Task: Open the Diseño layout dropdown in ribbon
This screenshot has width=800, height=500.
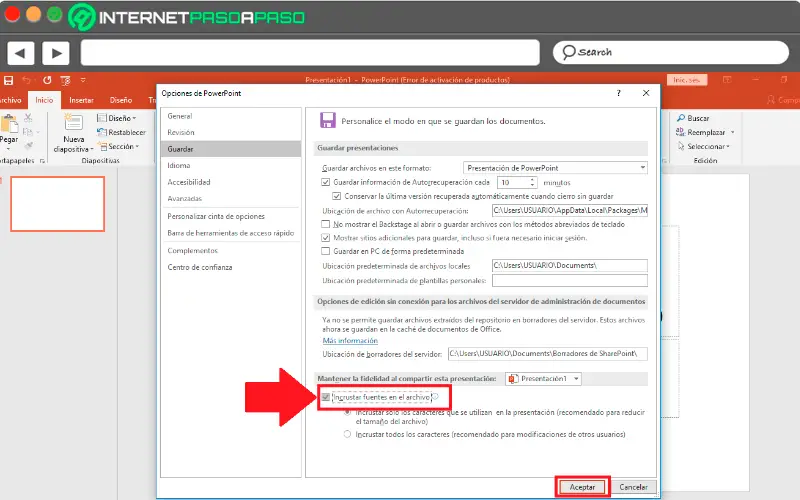Action: pos(117,118)
